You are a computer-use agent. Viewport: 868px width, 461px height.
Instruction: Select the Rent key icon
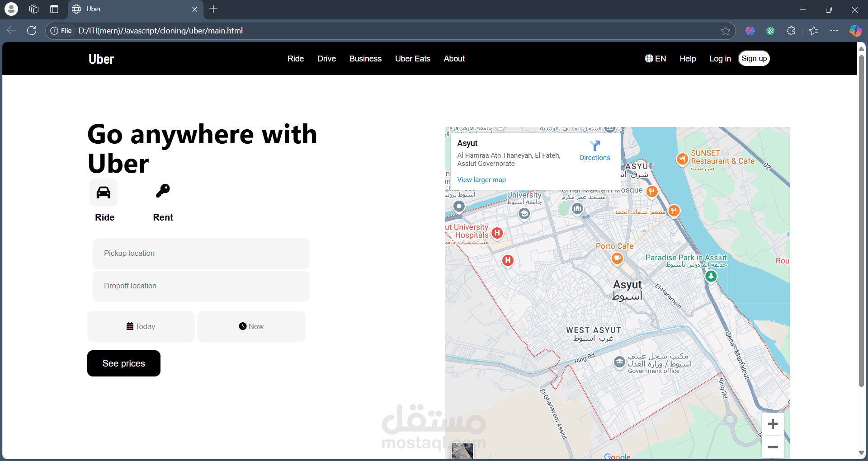click(163, 190)
